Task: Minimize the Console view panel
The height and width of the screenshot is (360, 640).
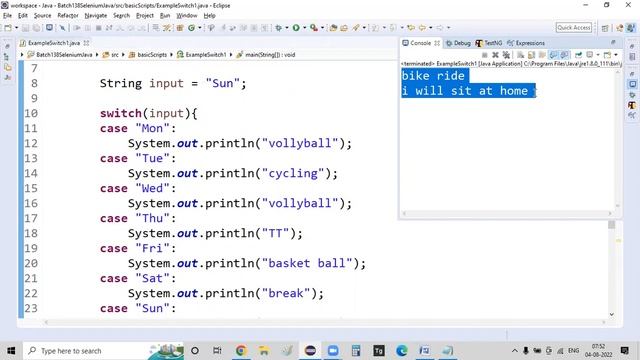Action: click(613, 42)
